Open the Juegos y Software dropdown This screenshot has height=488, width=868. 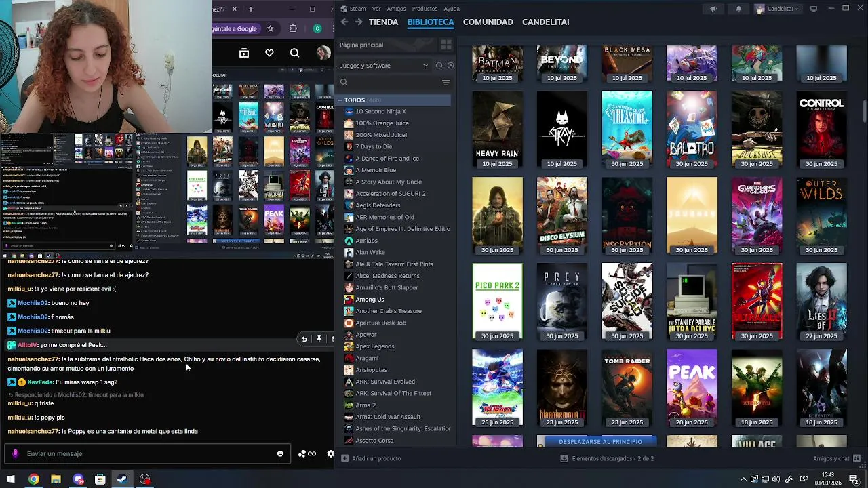coord(384,66)
